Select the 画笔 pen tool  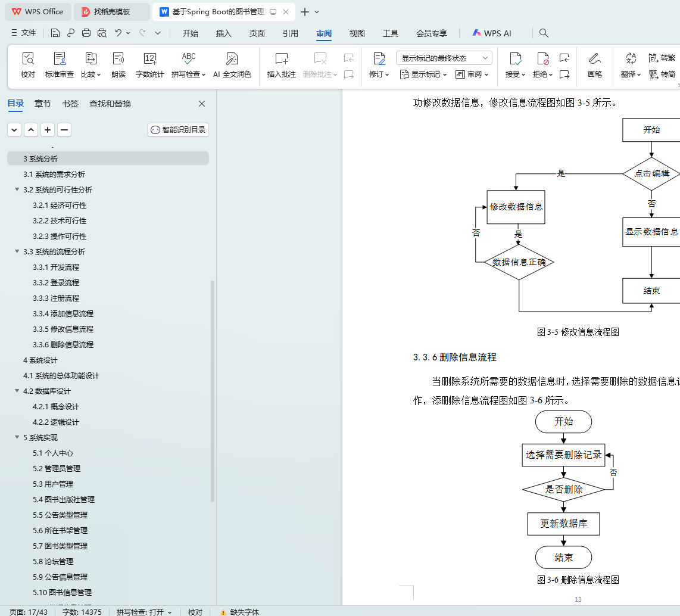(595, 65)
